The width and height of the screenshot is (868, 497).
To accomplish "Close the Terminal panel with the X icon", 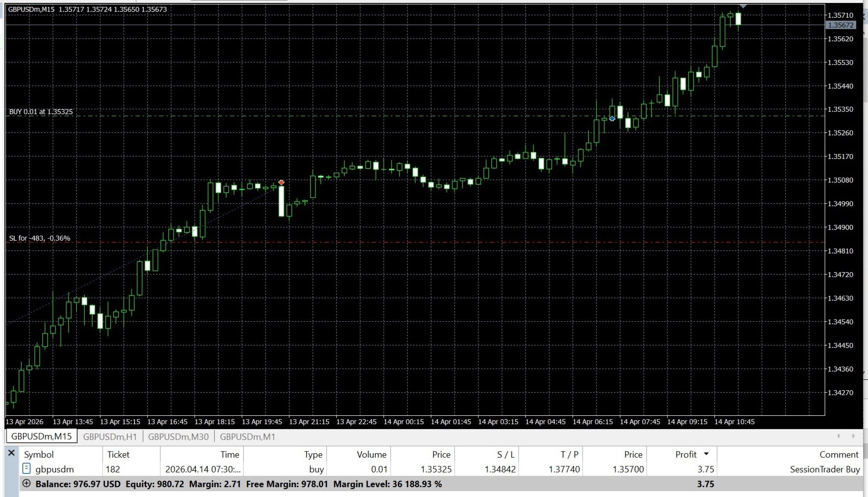I will (x=11, y=453).
